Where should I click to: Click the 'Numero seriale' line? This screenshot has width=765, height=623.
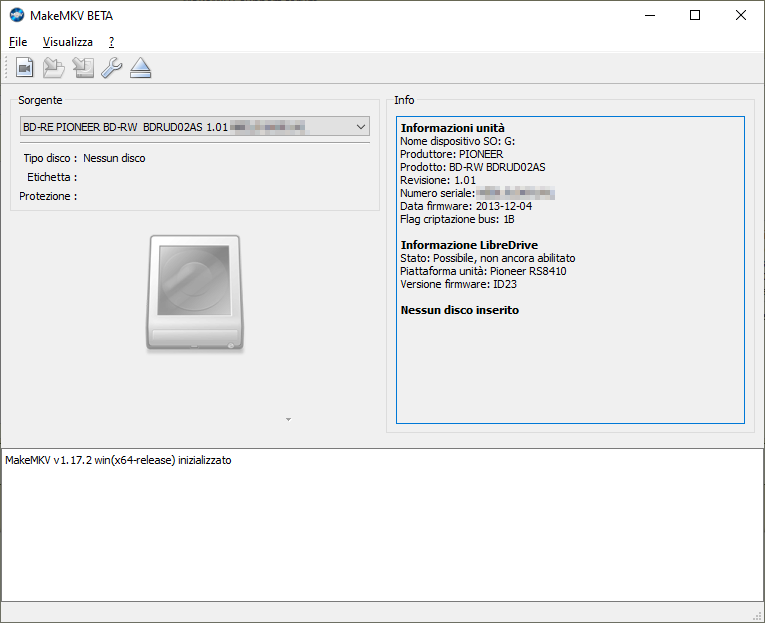[x=477, y=193]
